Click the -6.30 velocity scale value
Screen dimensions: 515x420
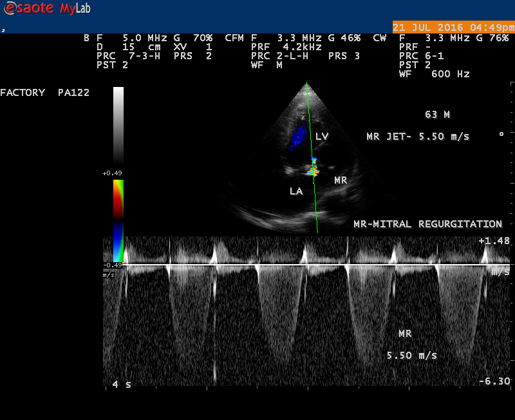[494, 381]
